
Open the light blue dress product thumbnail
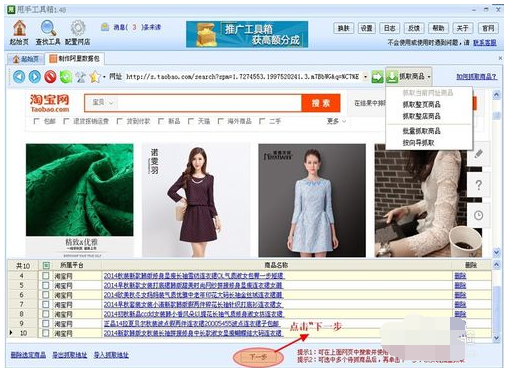312,200
